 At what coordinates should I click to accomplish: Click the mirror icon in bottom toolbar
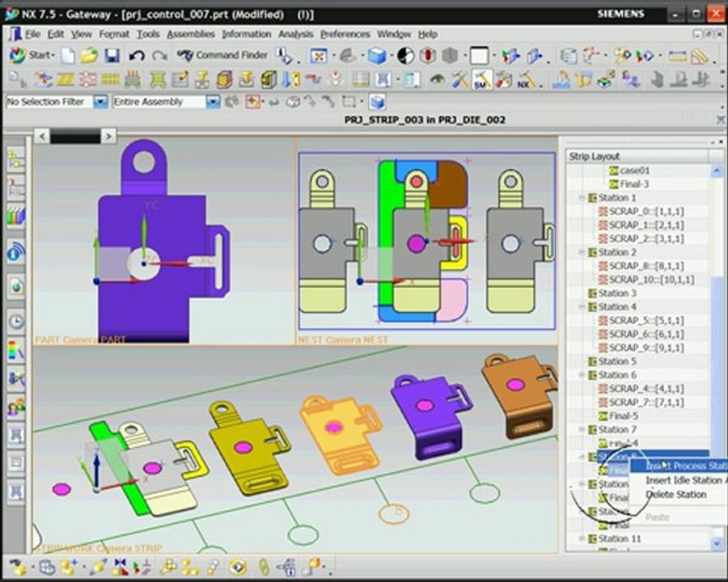[121, 567]
